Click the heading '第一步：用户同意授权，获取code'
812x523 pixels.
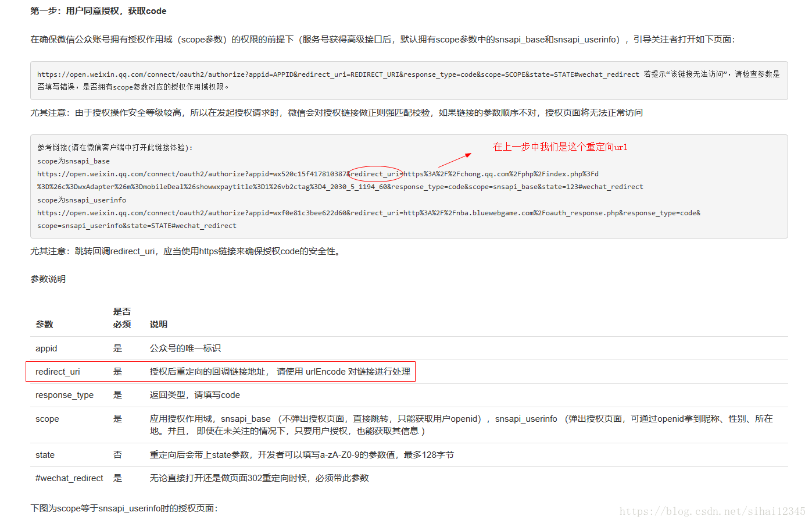[98, 11]
